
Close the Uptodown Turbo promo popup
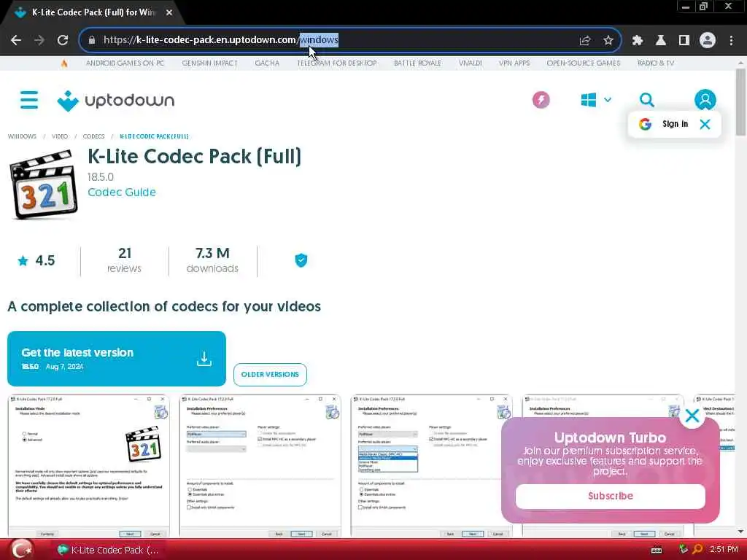692,416
